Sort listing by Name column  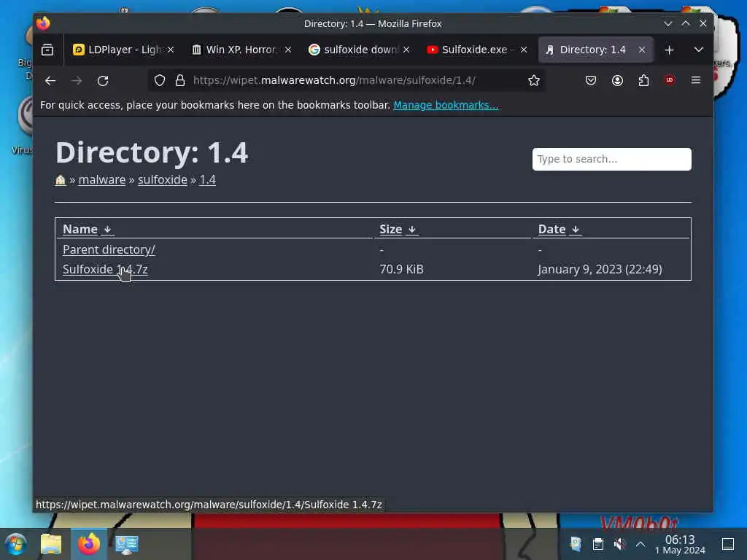click(80, 230)
